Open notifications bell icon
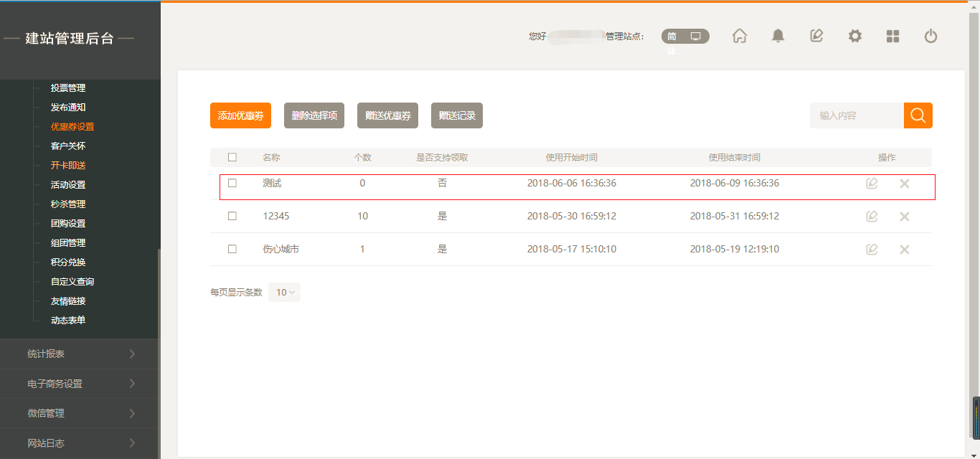 778,36
